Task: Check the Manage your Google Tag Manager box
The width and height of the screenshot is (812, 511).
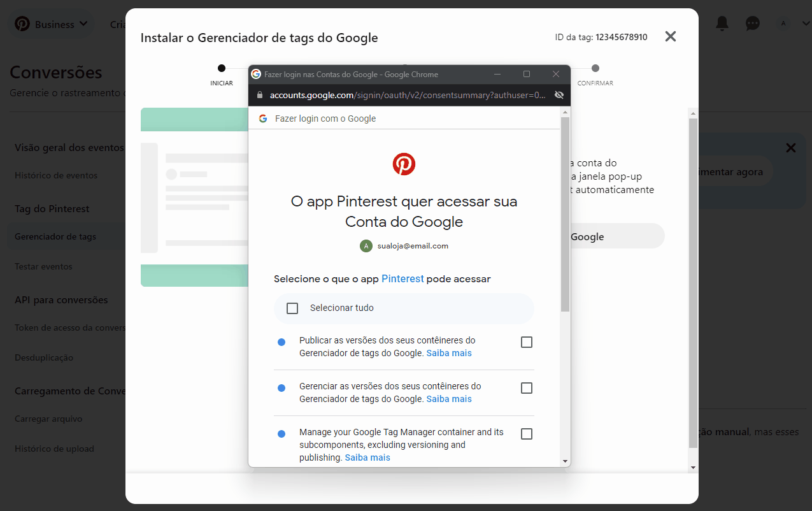Action: coord(527,434)
